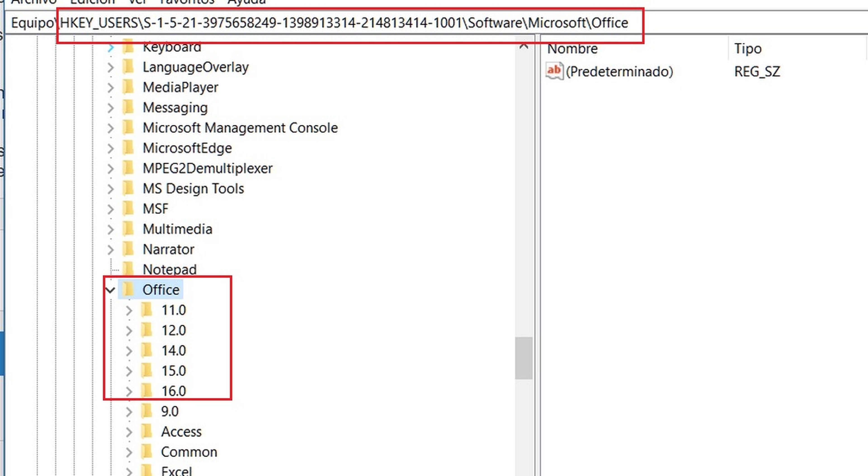Select the Access key label
This screenshot has width=868, height=476.
(x=181, y=432)
